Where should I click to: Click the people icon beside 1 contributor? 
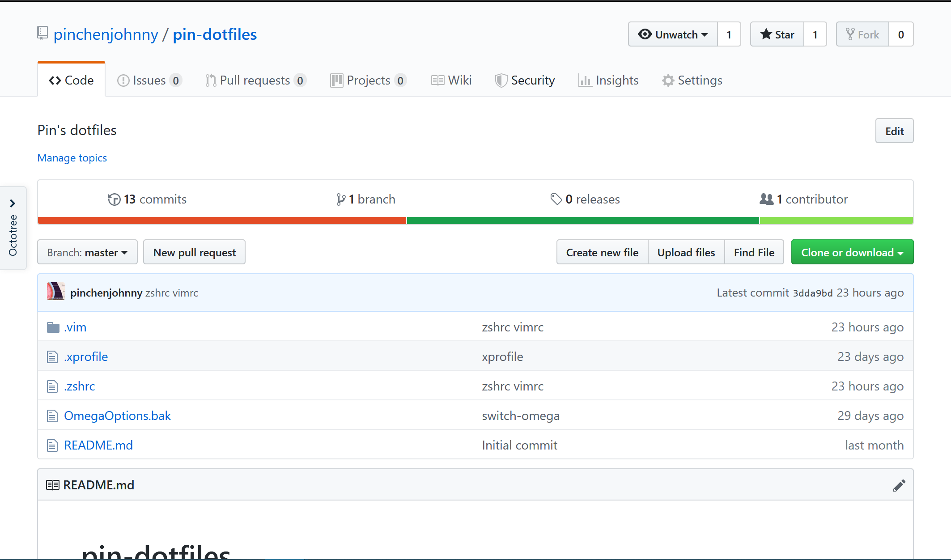[x=767, y=199]
